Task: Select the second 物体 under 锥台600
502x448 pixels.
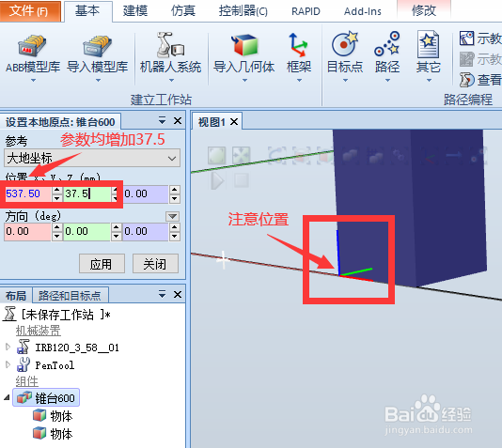Action: 54,434
